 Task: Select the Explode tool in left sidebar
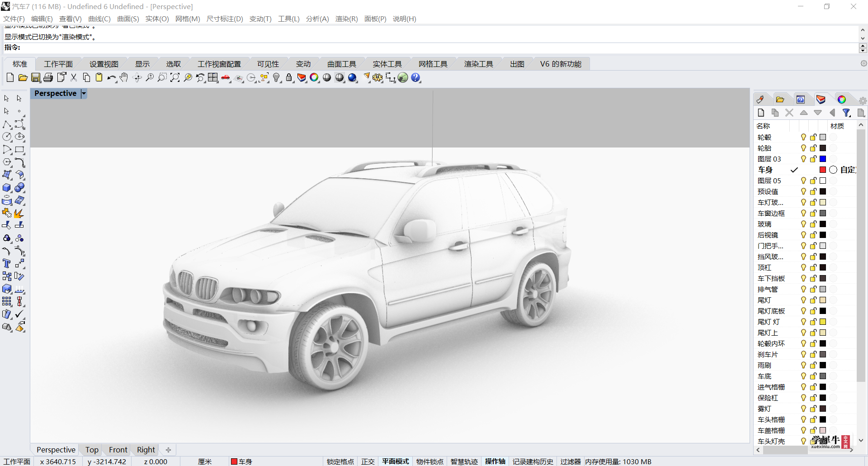coord(19,213)
